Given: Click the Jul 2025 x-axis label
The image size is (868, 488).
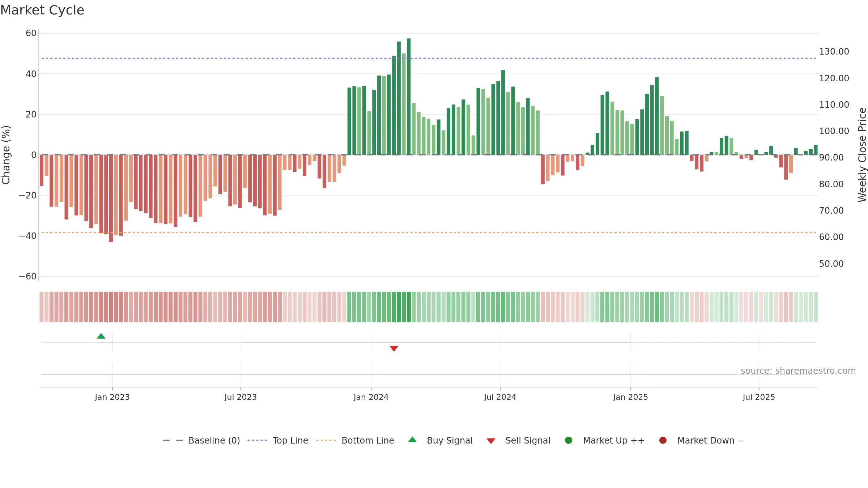Looking at the screenshot, I should (759, 397).
